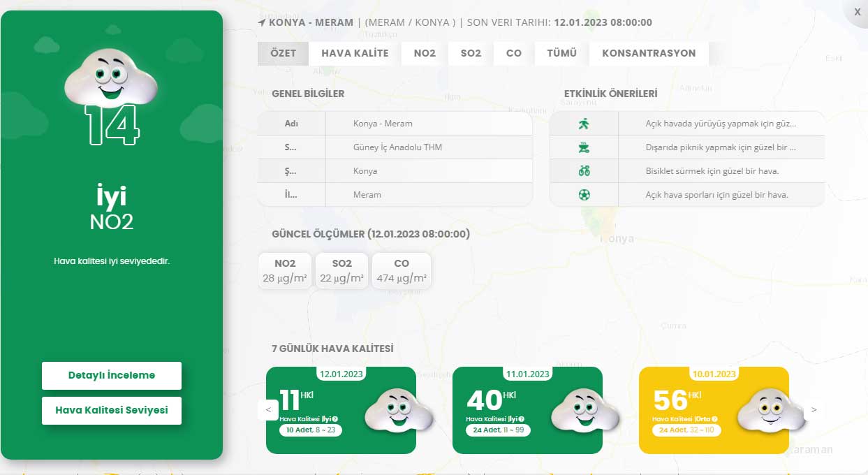Viewport: 868px width, 475px height.
Task: Click the "İyi" quality status in the green panel
Action: click(x=112, y=196)
